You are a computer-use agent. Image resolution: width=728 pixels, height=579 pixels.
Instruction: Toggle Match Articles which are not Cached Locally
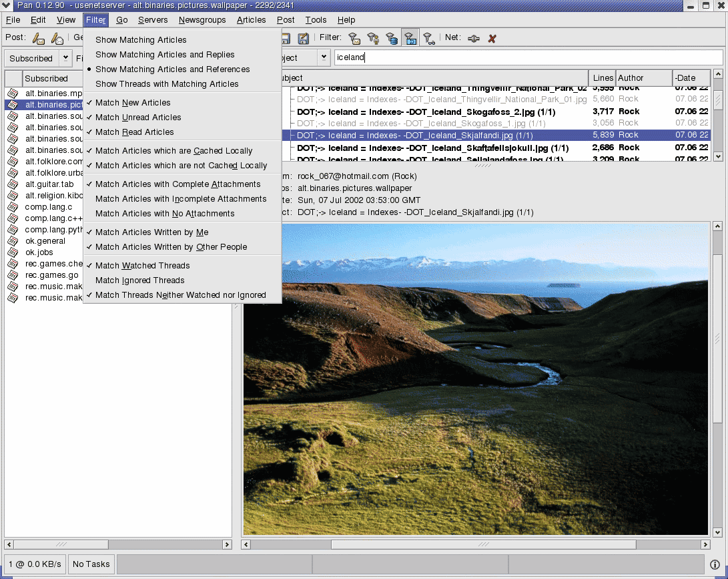point(182,166)
